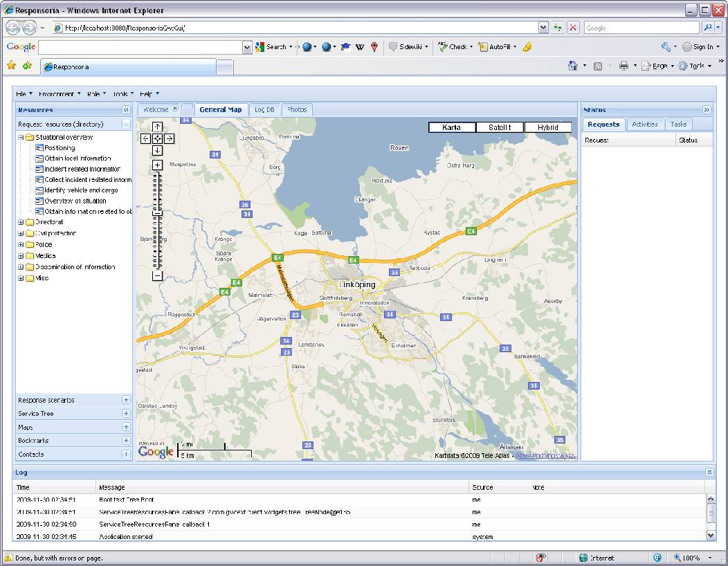This screenshot has height=566, width=728.
Task: Zoom in the map with the plus button
Action: (157, 165)
